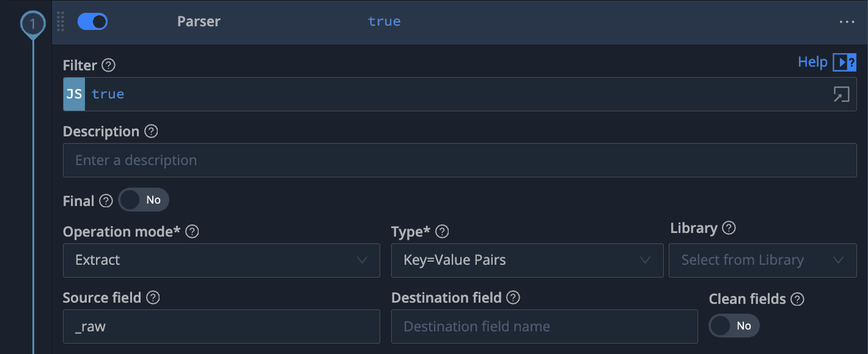Click the Source field help icon
The height and width of the screenshot is (354, 868).
(x=153, y=298)
